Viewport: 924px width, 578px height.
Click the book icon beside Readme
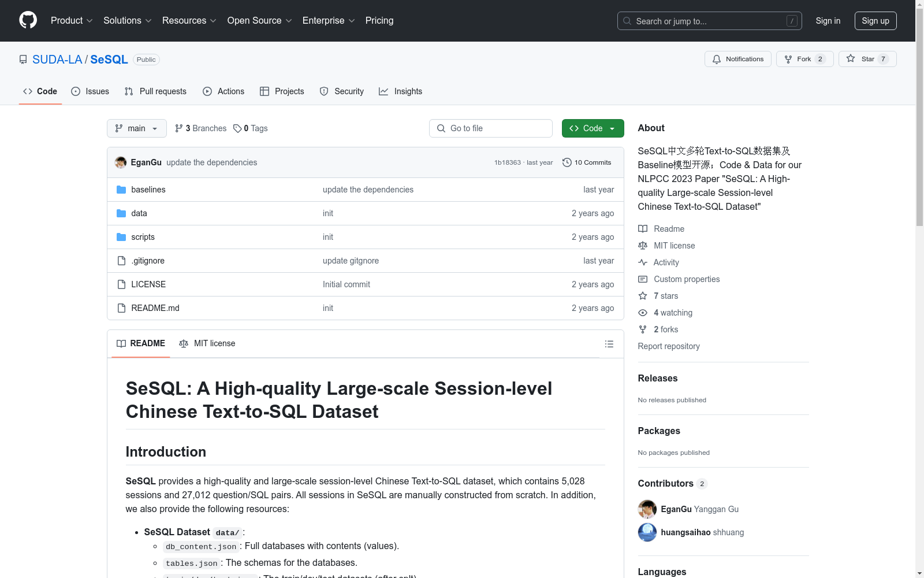coord(643,229)
